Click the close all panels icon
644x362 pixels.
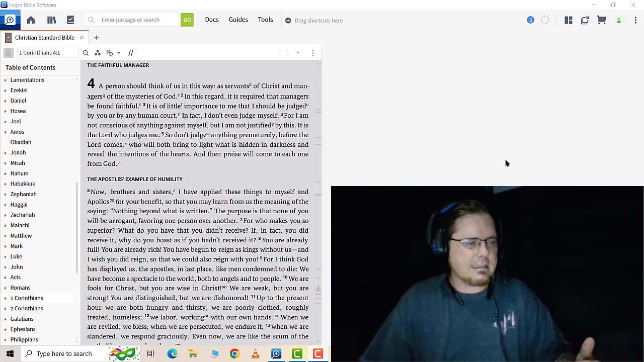pyautogui.click(x=585, y=20)
